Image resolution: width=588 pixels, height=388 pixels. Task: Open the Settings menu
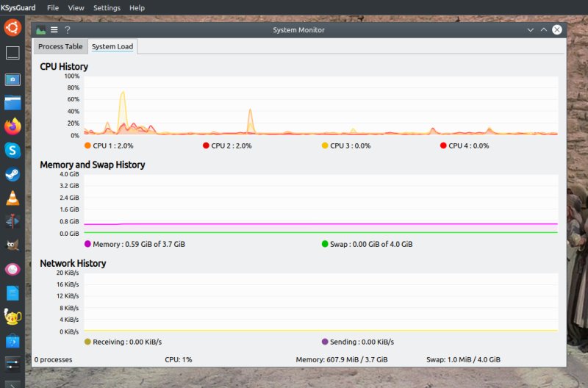point(107,7)
